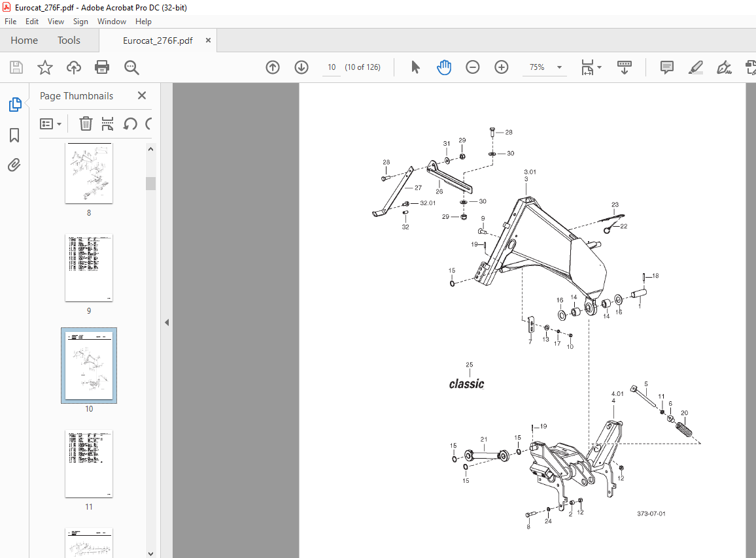Open the find text magnifier

131,67
